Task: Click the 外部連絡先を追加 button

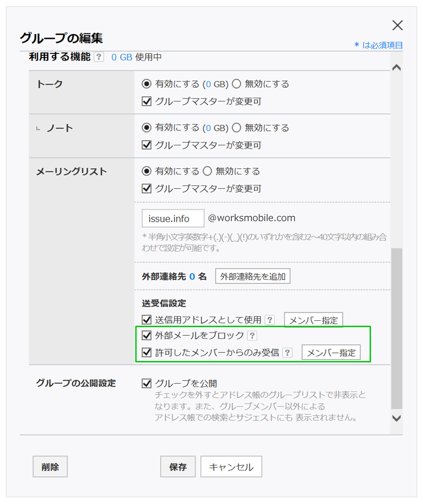Action: pyautogui.click(x=252, y=276)
